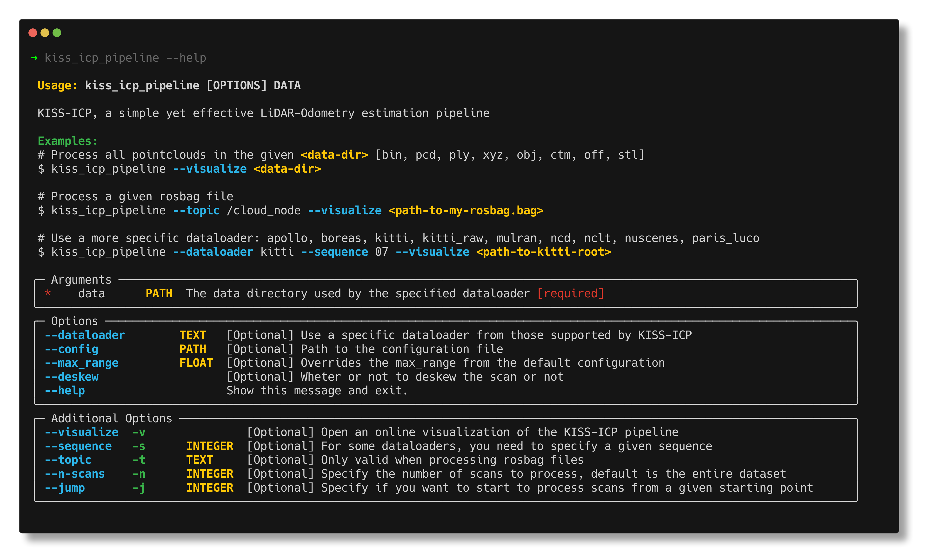Click the yellow traffic light button
Screen dimensions: 926x560
[x=45, y=33]
